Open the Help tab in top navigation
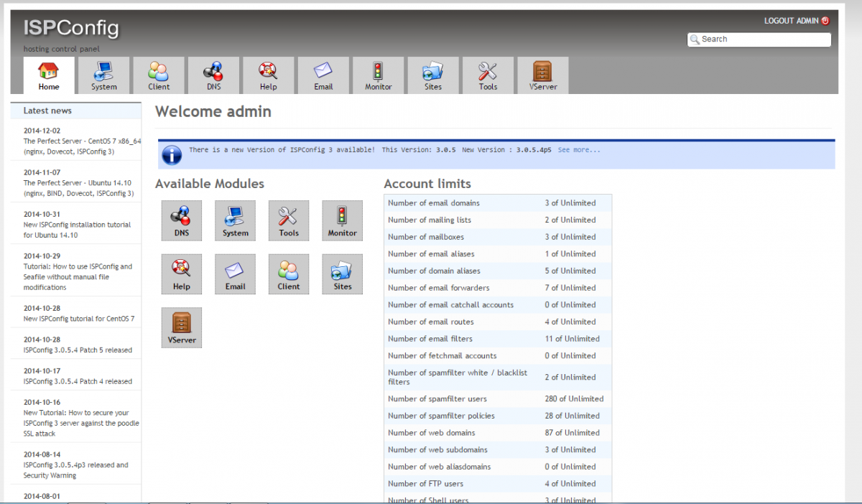The image size is (862, 504). 269,75
